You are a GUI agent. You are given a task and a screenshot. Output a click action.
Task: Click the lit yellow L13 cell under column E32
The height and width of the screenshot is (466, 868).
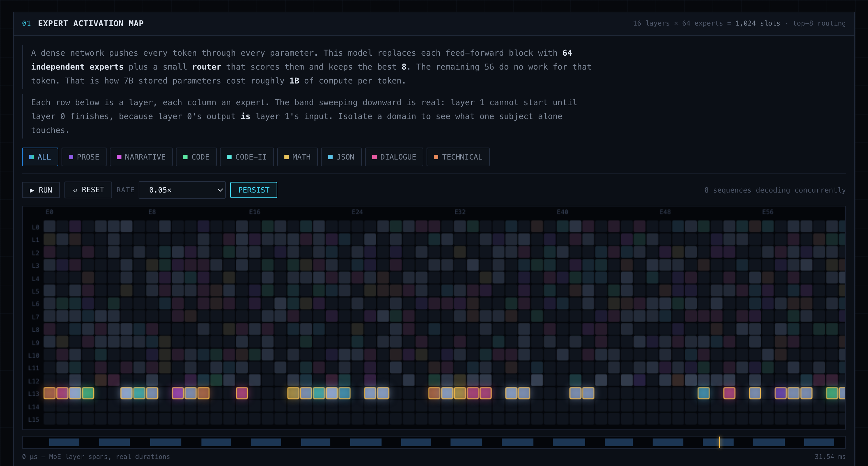pos(460,393)
